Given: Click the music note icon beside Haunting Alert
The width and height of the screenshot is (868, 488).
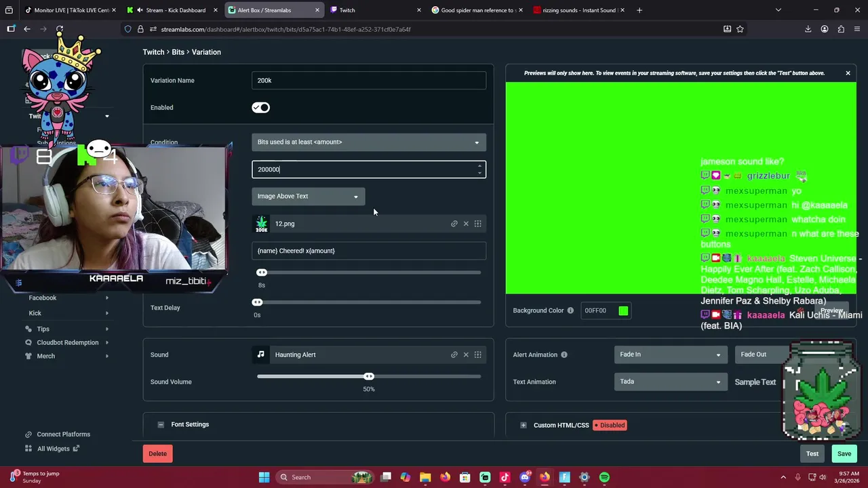Looking at the screenshot, I should [x=261, y=354].
